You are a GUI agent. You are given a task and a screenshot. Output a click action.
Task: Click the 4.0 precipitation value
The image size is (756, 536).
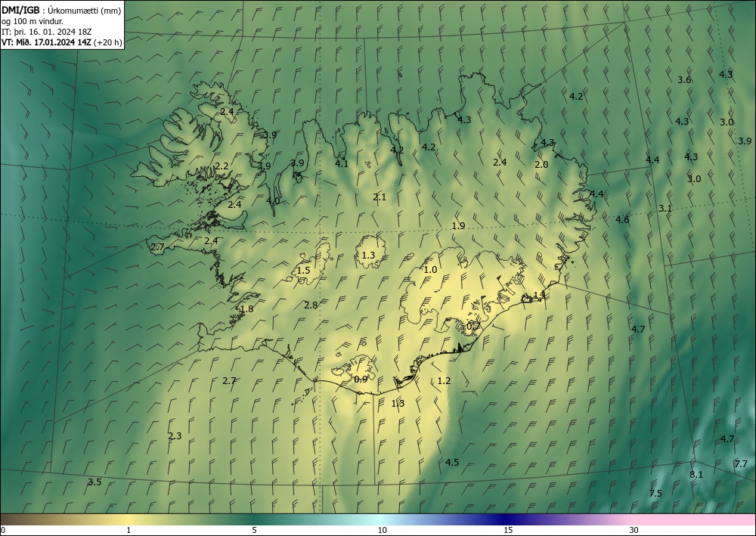coord(273,201)
